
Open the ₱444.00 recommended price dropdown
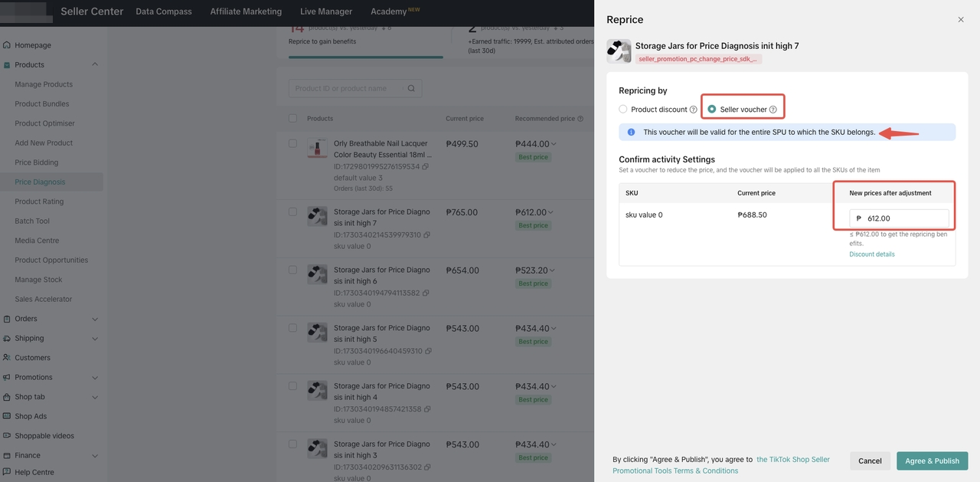pos(554,144)
